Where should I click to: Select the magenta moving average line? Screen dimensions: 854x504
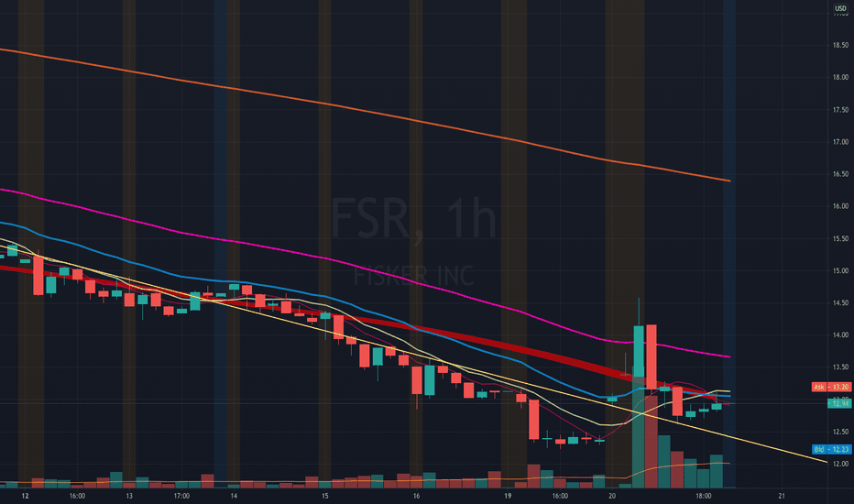(x=414, y=283)
